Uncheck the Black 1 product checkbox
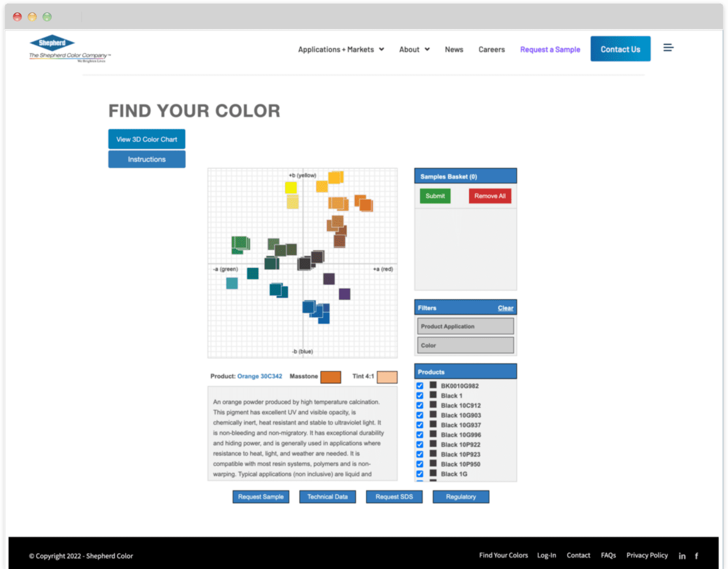728x569 pixels. tap(420, 396)
